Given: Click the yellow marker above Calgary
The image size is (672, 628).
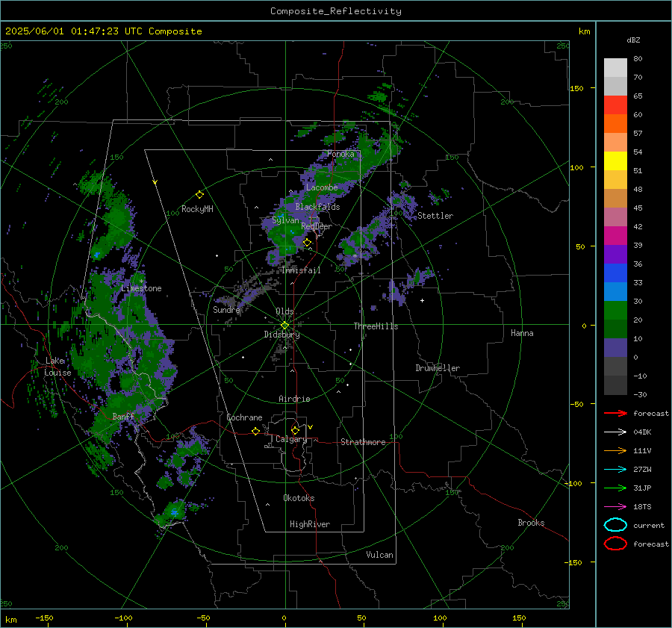Looking at the screenshot, I should 295,430.
